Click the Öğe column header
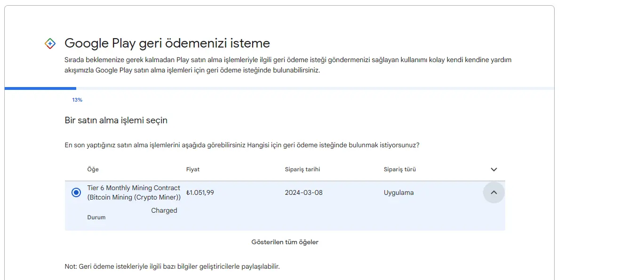The width and height of the screenshot is (644, 280). 93,169
